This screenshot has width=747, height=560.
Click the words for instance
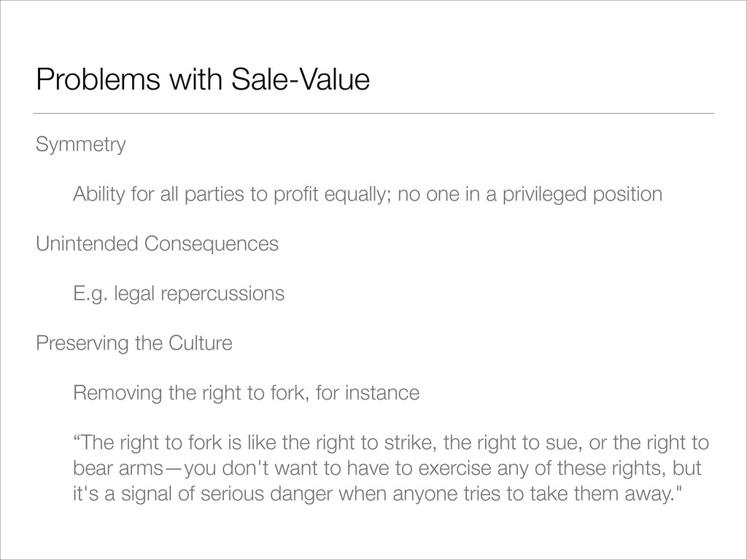[x=368, y=393]
